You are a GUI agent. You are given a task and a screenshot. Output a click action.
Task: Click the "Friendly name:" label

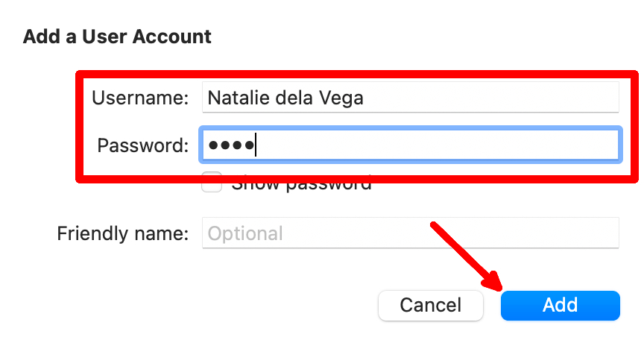(123, 233)
